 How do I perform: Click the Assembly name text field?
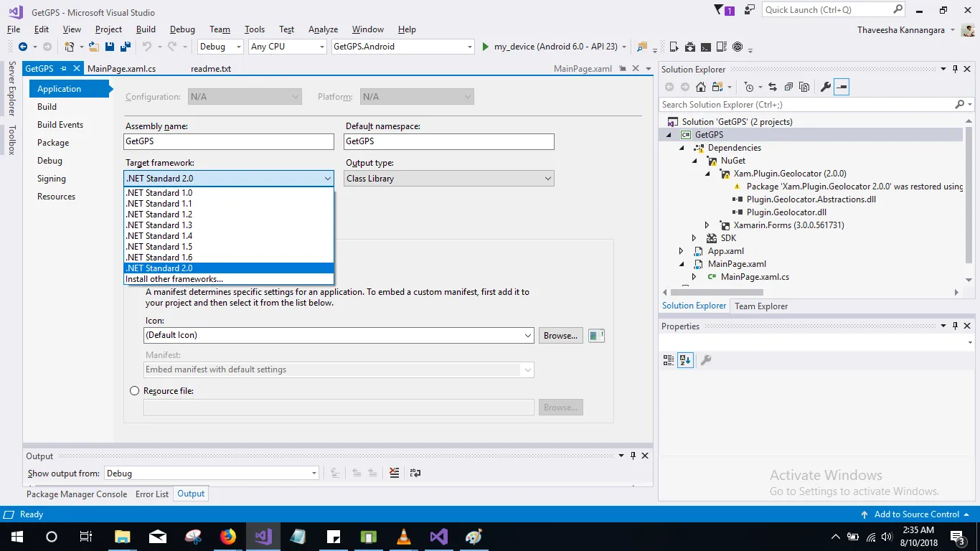pyautogui.click(x=229, y=141)
